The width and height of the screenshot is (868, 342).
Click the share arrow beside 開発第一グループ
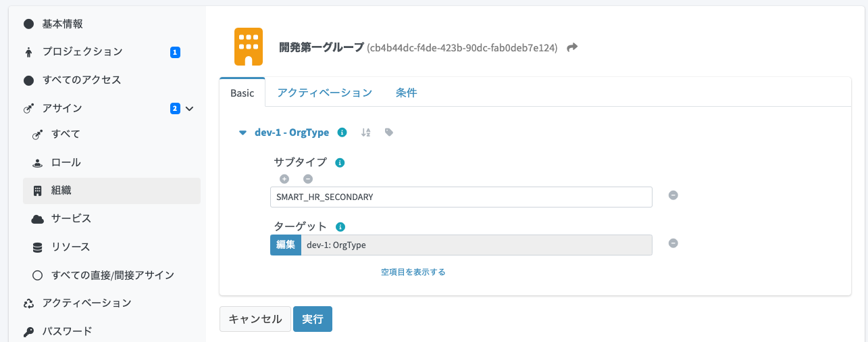[572, 47]
